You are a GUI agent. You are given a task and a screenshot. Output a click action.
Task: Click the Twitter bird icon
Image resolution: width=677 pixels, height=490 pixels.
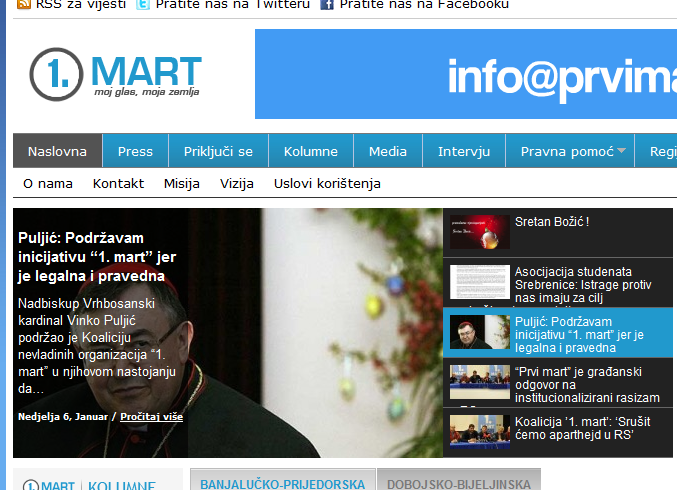click(143, 4)
